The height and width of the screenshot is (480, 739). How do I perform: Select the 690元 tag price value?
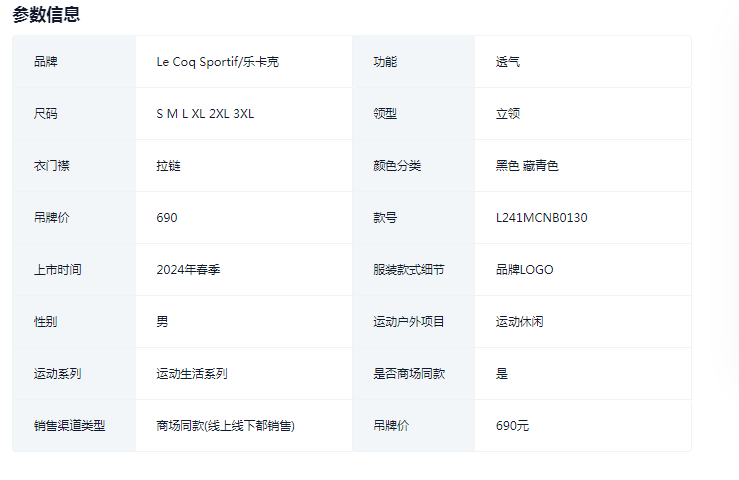512,426
